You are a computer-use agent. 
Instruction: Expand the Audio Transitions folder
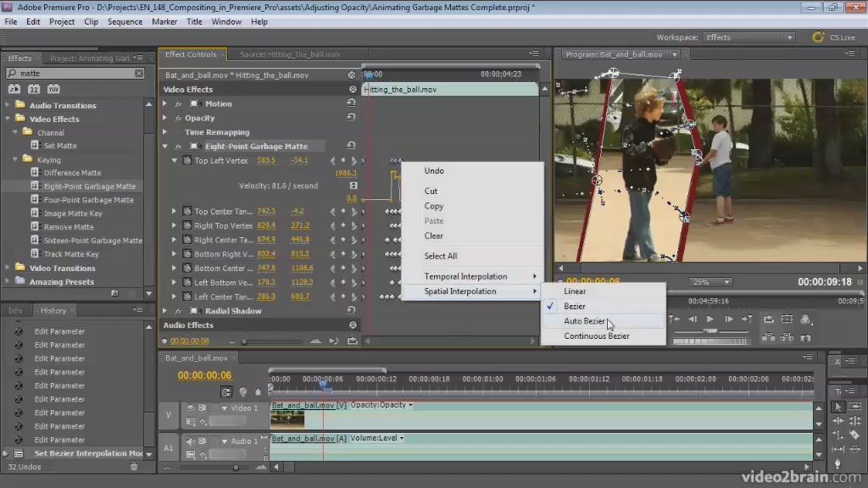click(7, 104)
